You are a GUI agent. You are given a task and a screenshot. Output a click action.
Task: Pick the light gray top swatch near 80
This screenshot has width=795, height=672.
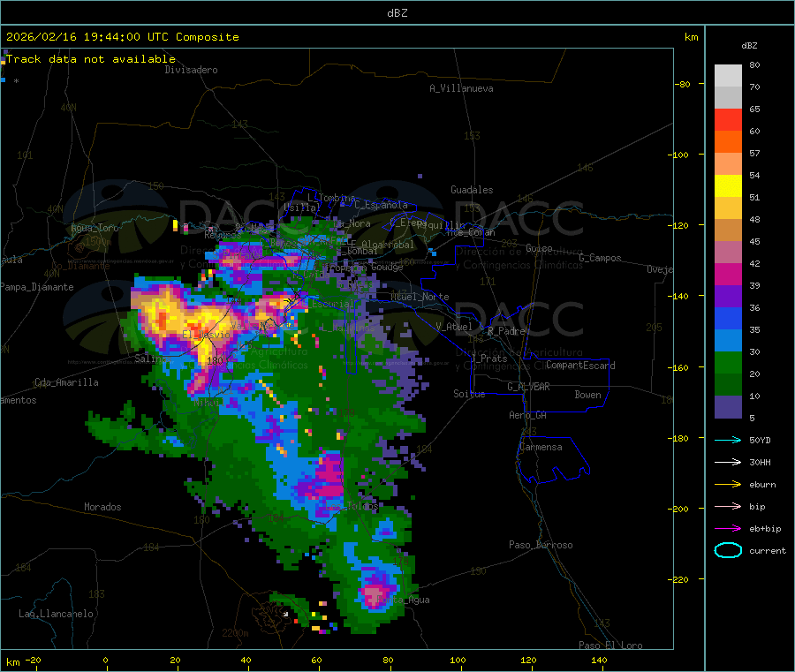pos(728,76)
